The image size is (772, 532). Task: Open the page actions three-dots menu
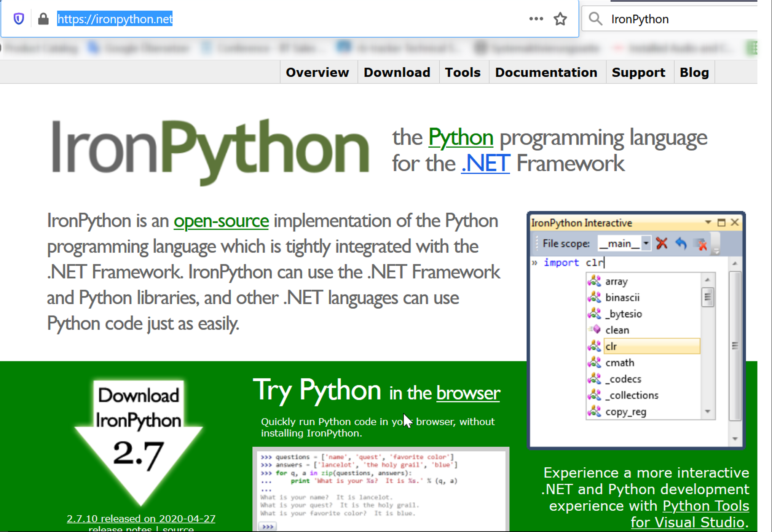[x=536, y=19]
